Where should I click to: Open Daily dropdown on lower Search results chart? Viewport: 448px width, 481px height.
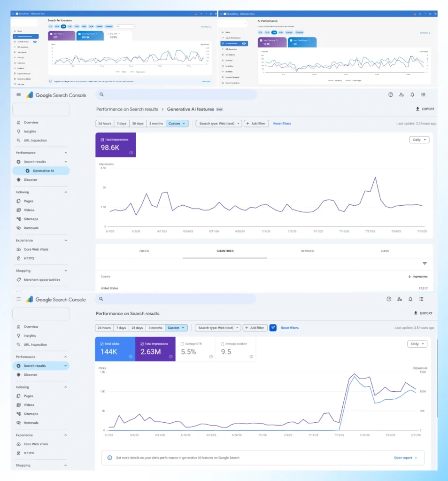coord(417,344)
